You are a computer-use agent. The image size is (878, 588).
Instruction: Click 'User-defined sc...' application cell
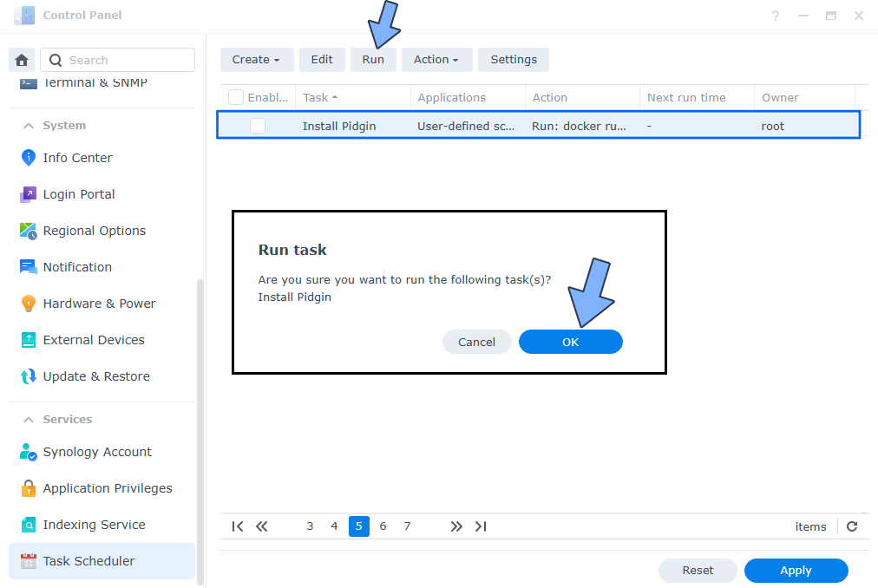click(466, 127)
